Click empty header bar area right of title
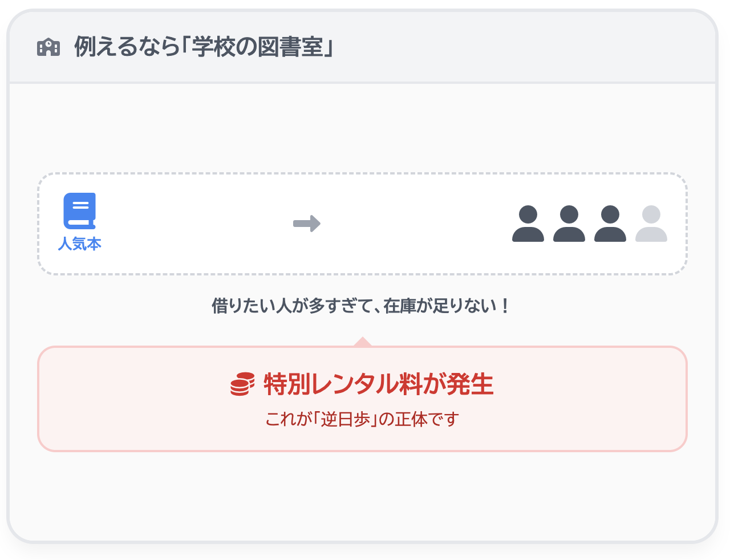This screenshot has height=560, width=730. tap(513, 47)
